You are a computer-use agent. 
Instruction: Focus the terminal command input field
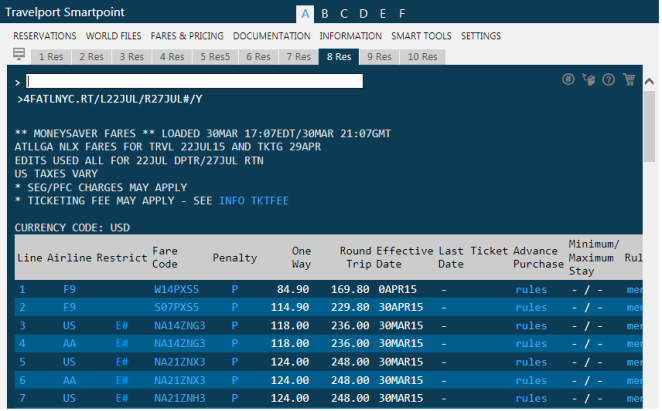[x=194, y=81]
